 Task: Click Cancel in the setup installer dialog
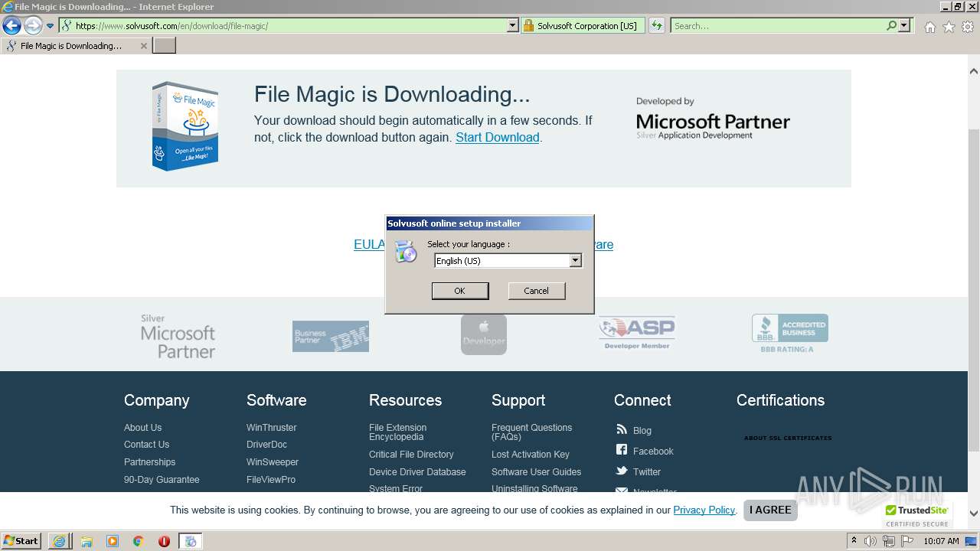click(x=536, y=291)
